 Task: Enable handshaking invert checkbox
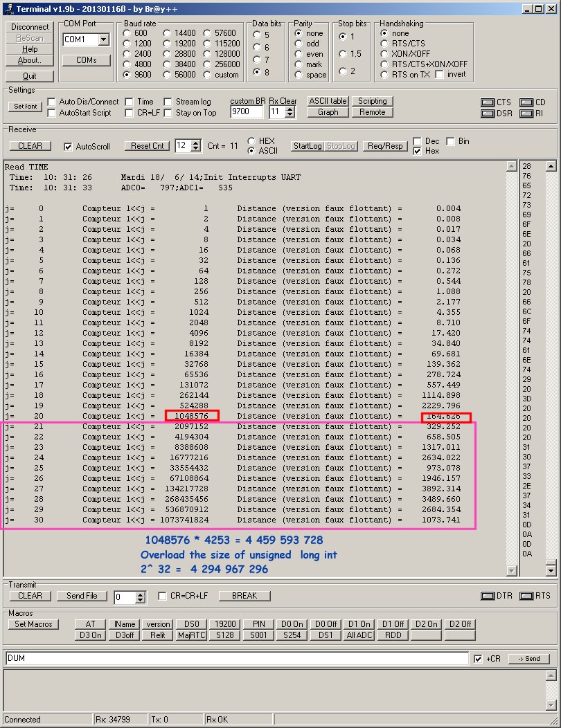click(x=439, y=74)
